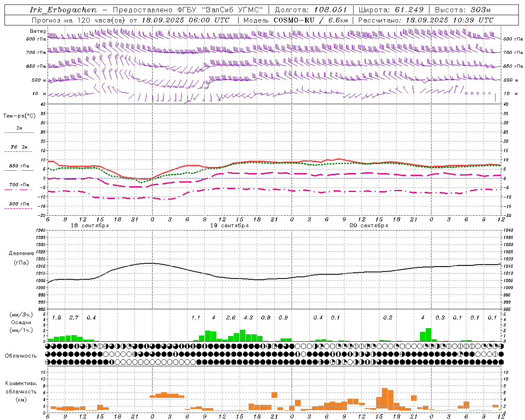Click the precipitation value "0.2"

pyautogui.click(x=388, y=317)
